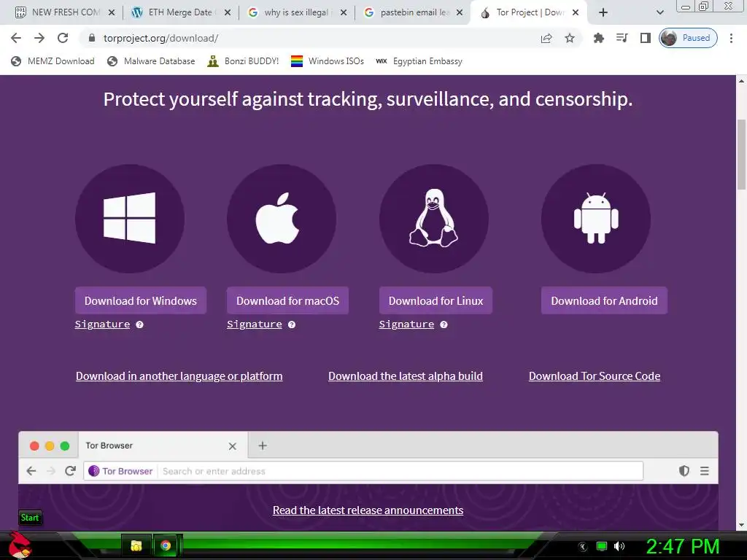Viewport: 747px width, 560px height.
Task: Click the Angry Birds start orb
Action: (x=19, y=545)
